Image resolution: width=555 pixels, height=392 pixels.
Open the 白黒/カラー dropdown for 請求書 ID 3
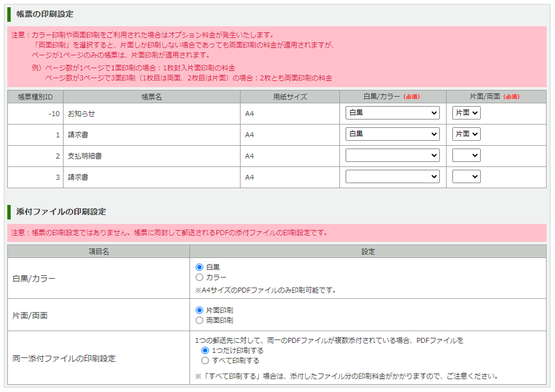[392, 176]
